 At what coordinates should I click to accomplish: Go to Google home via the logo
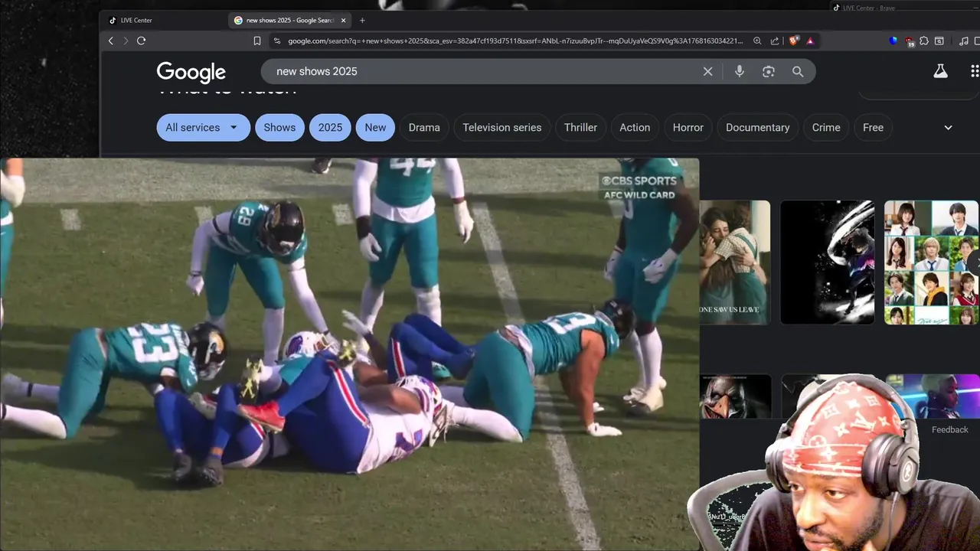[x=191, y=72]
